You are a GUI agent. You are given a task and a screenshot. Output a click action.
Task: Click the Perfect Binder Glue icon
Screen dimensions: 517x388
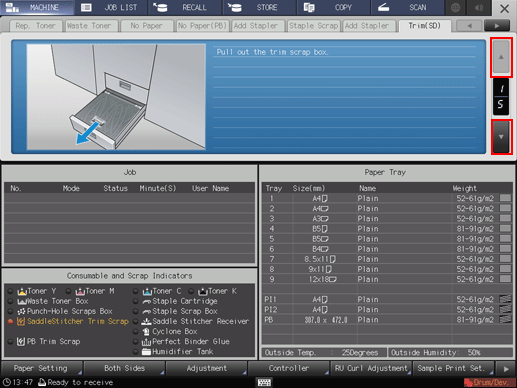146,342
